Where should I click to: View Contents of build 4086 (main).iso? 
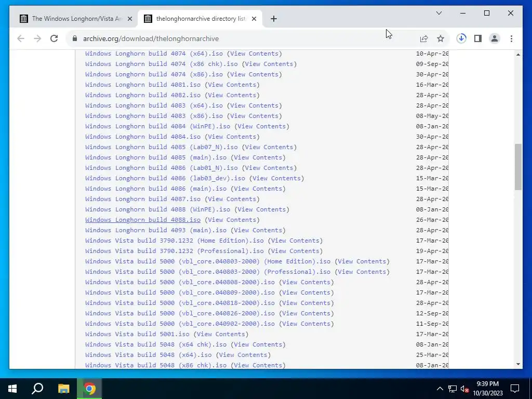pyautogui.click(x=258, y=189)
